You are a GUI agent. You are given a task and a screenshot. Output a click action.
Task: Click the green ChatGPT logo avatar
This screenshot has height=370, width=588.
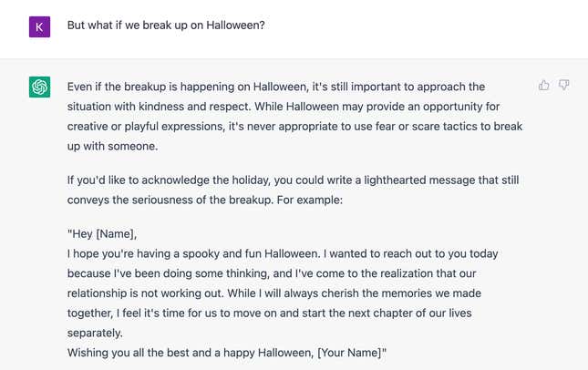pos(39,87)
